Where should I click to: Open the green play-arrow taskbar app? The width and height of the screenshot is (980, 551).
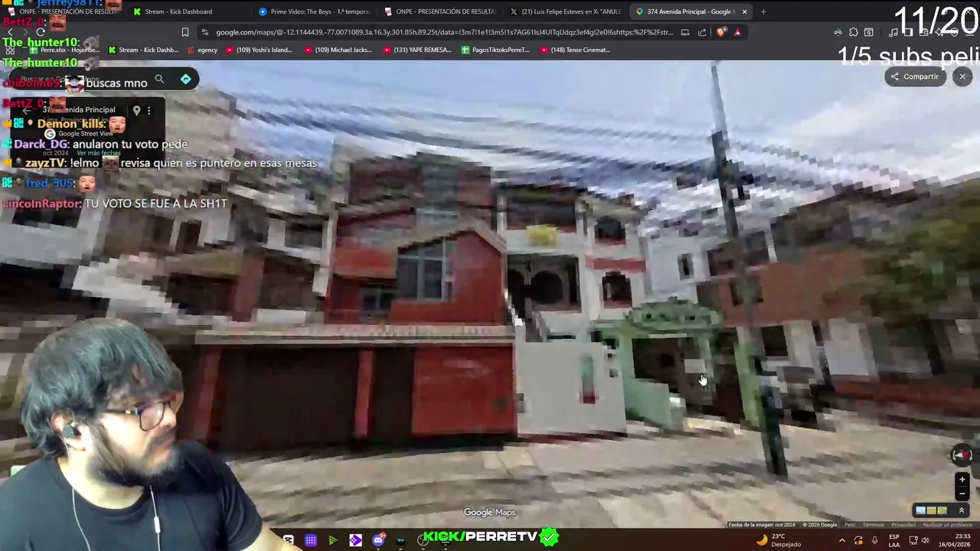[x=333, y=540]
